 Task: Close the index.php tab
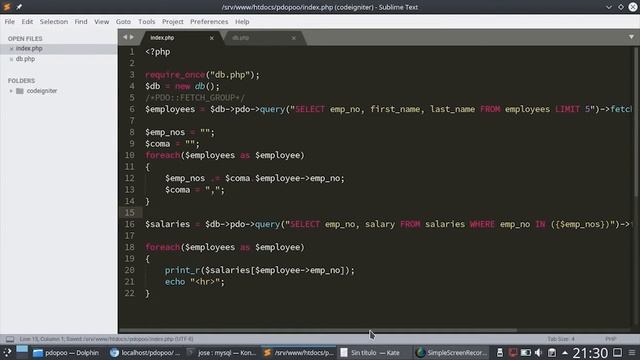(x=212, y=38)
